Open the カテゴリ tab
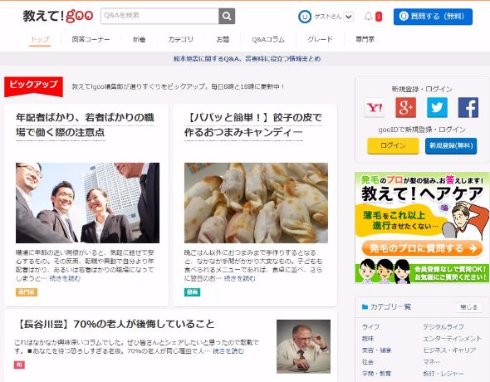 [181, 39]
